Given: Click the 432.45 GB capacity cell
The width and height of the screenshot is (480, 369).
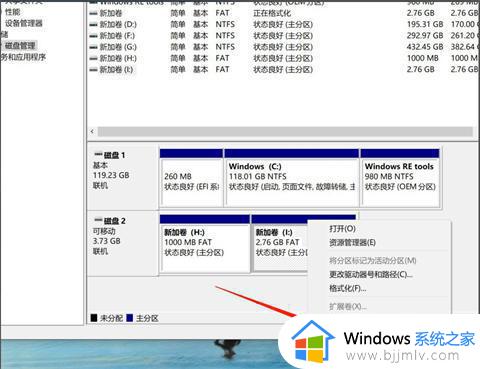Looking at the screenshot, I should point(425,47).
